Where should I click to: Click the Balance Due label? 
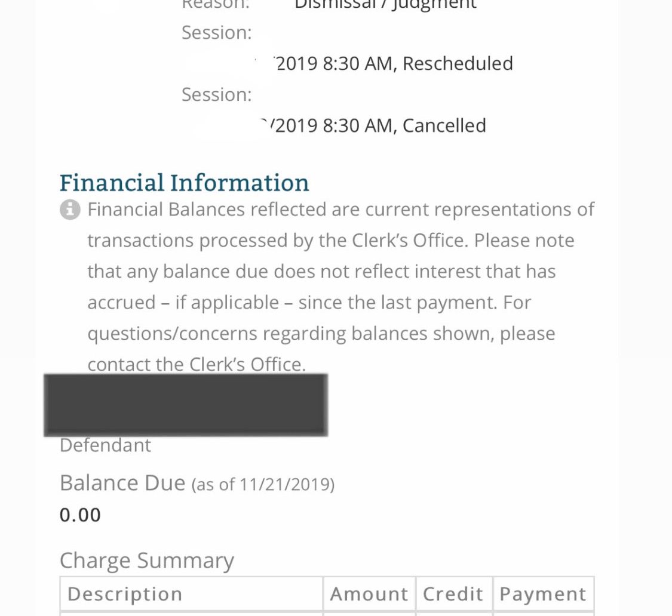coord(122,483)
